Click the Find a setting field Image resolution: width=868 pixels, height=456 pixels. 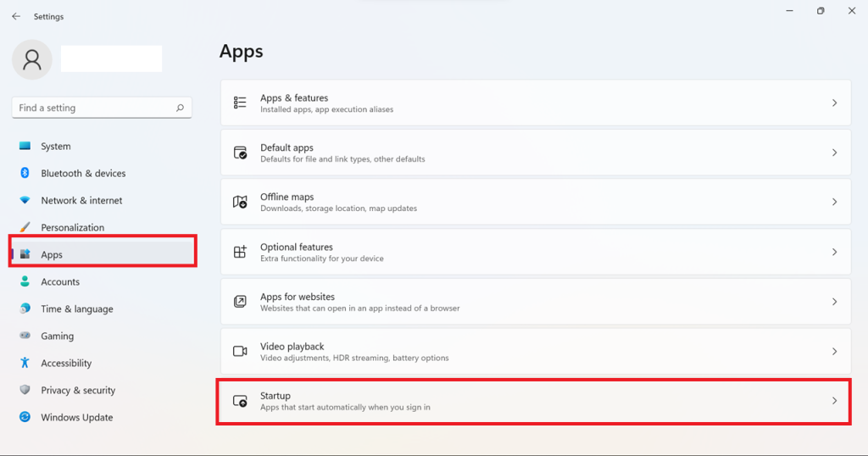pyautogui.click(x=102, y=108)
